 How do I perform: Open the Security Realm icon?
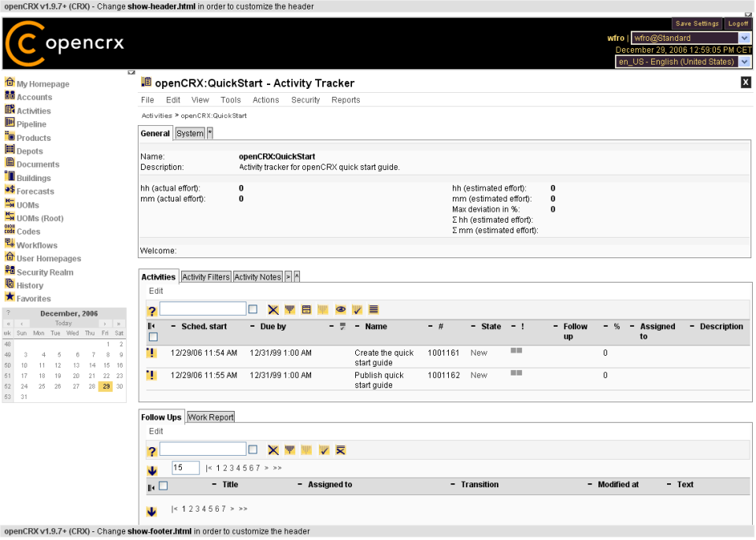click(9, 271)
